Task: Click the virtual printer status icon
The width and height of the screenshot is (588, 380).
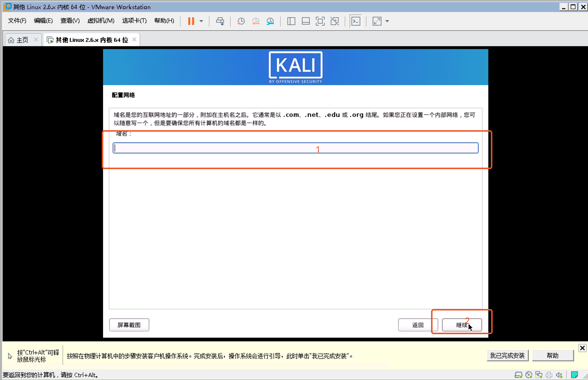Action: coord(549,374)
